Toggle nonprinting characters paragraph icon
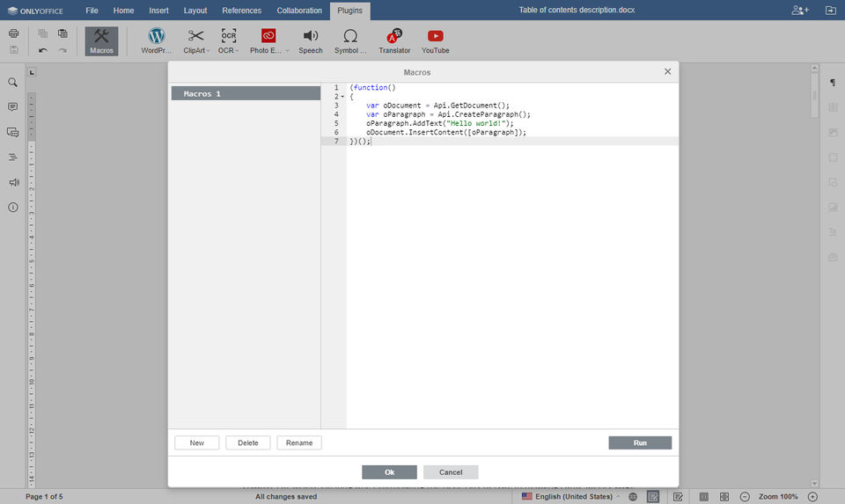Viewport: 845px width, 504px height. coord(832,83)
